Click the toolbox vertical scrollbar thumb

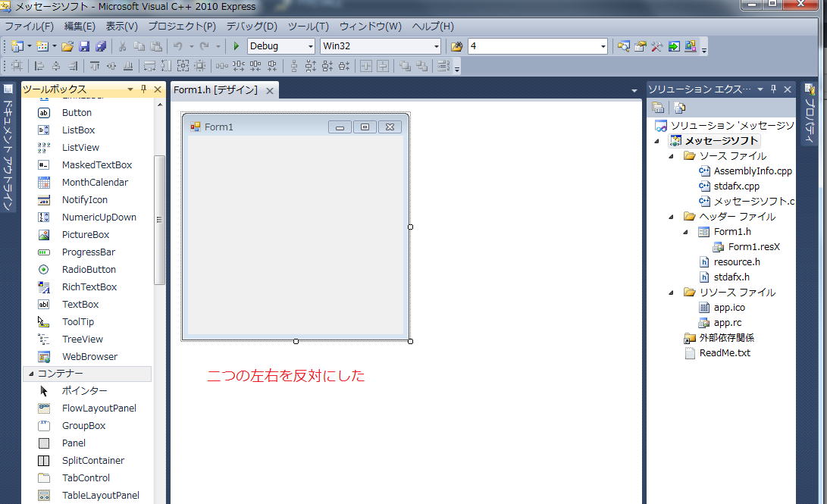click(x=159, y=220)
